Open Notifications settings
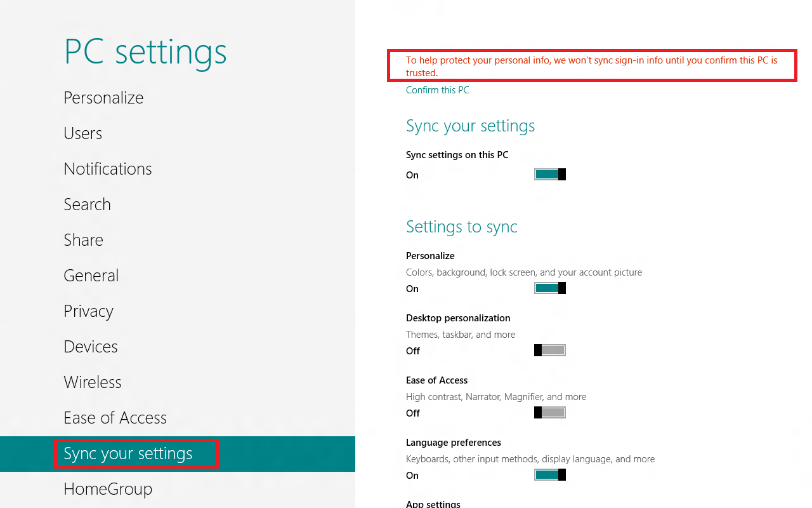 tap(108, 169)
